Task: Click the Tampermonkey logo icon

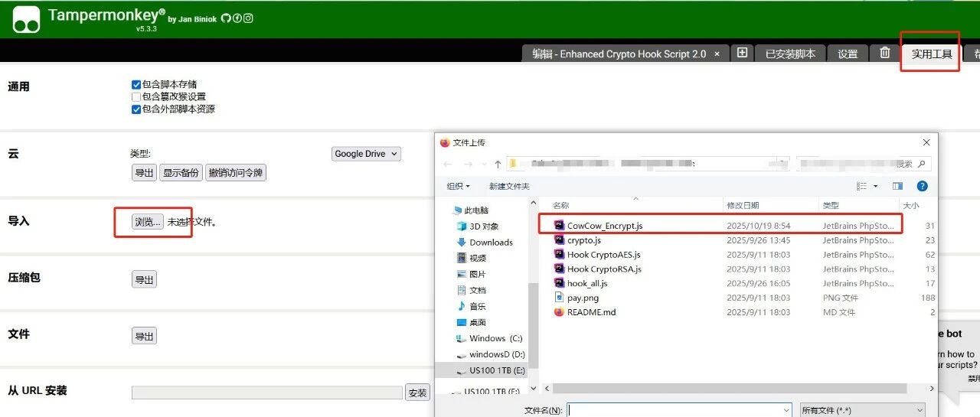Action: (x=26, y=20)
